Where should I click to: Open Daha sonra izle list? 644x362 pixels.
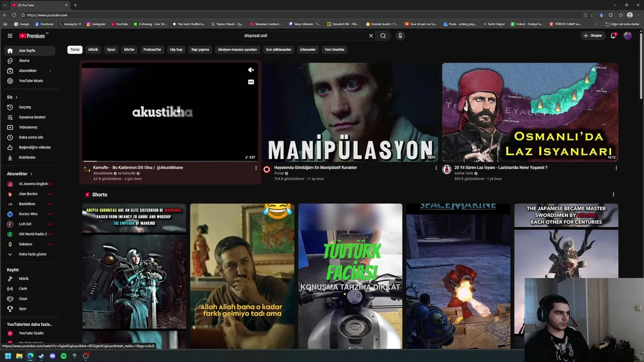click(30, 137)
